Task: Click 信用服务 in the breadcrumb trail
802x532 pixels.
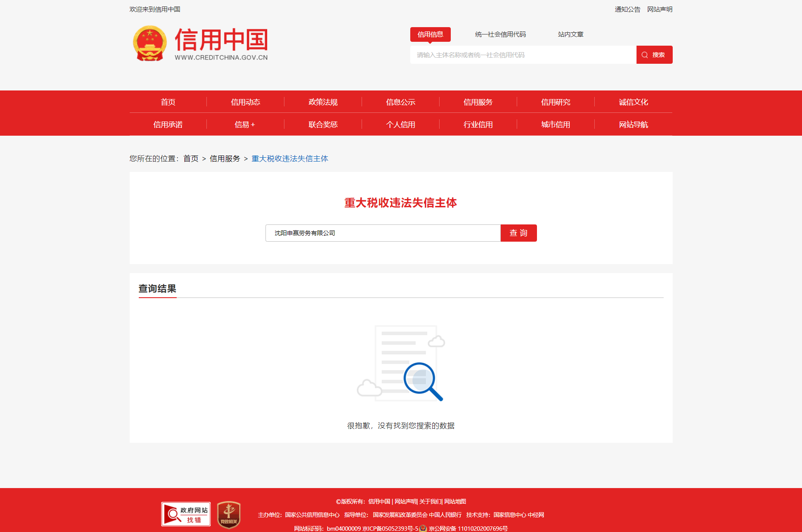Action: [x=225, y=159]
